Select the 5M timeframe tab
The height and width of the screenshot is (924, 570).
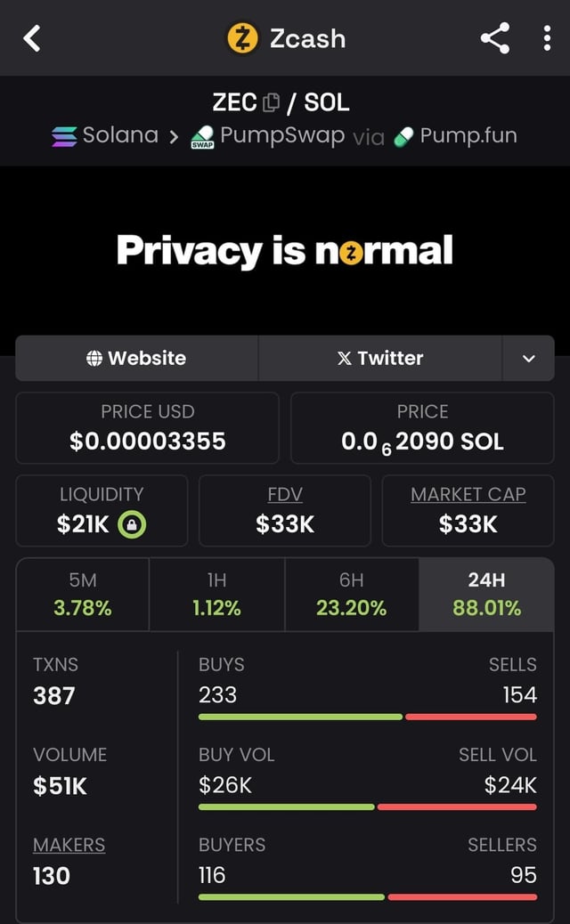coord(83,594)
